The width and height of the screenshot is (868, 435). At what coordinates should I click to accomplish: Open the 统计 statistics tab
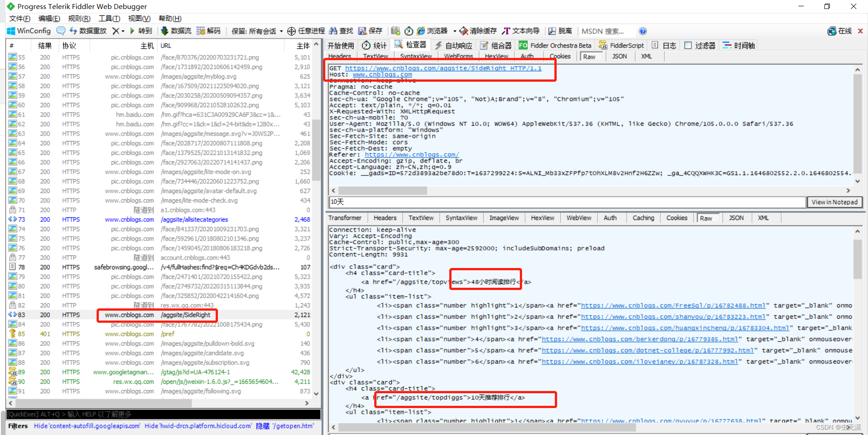374,45
